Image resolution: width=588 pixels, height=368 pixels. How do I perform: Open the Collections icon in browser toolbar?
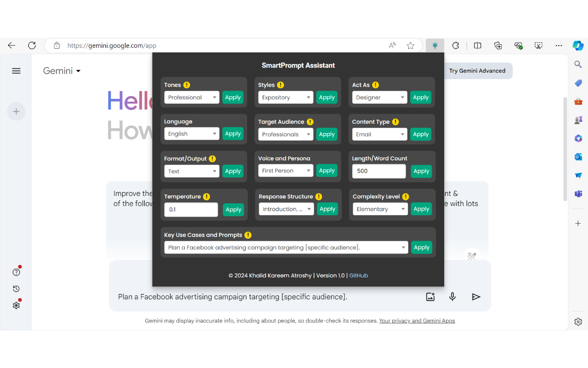pyautogui.click(x=498, y=46)
